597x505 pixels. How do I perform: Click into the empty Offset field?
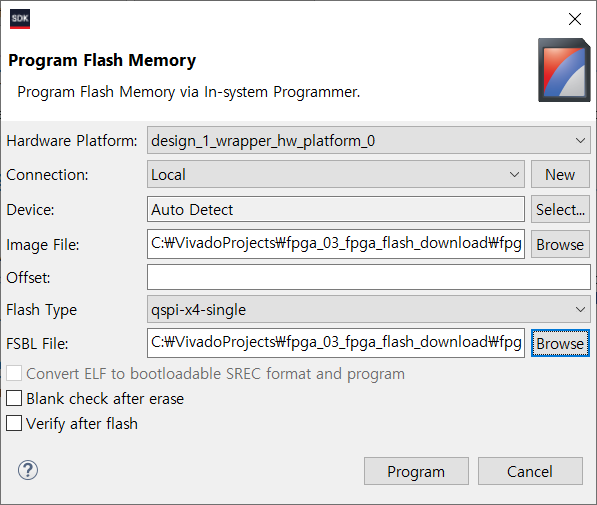[369, 277]
